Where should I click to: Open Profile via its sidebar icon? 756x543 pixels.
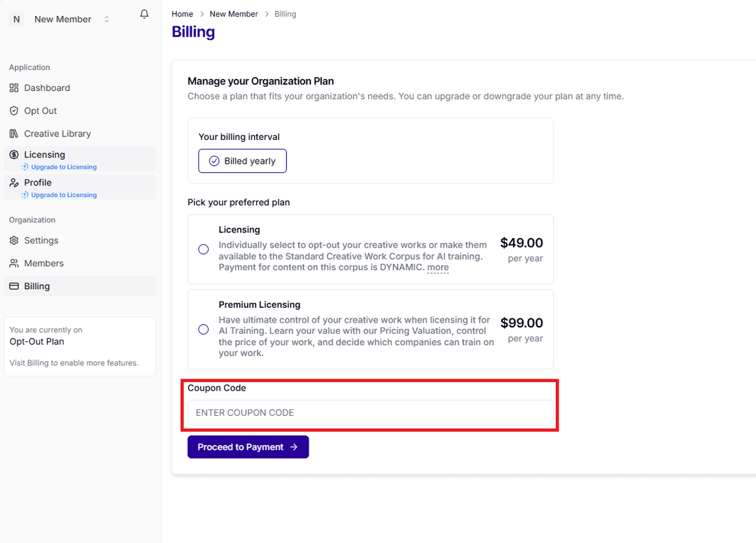click(x=15, y=182)
